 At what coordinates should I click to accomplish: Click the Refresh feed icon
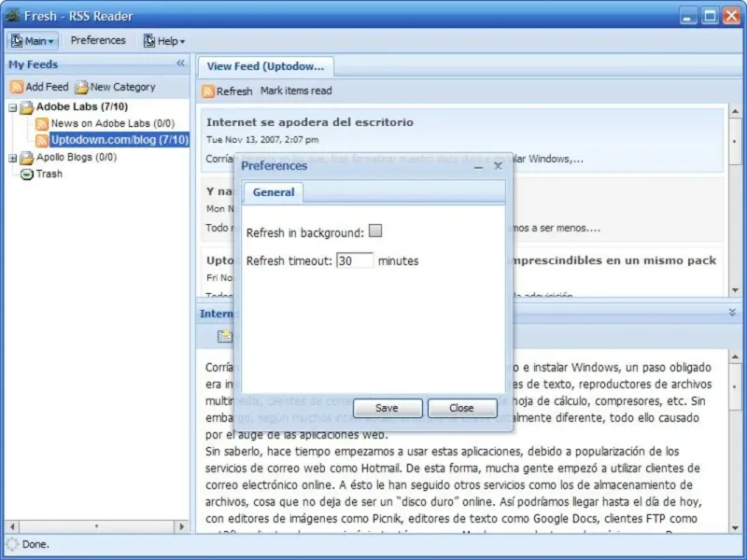(207, 91)
